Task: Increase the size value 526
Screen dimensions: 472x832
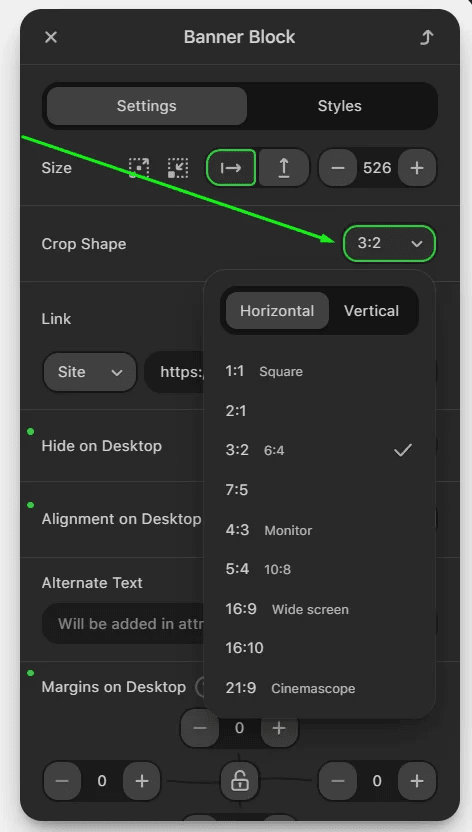Action: 417,168
